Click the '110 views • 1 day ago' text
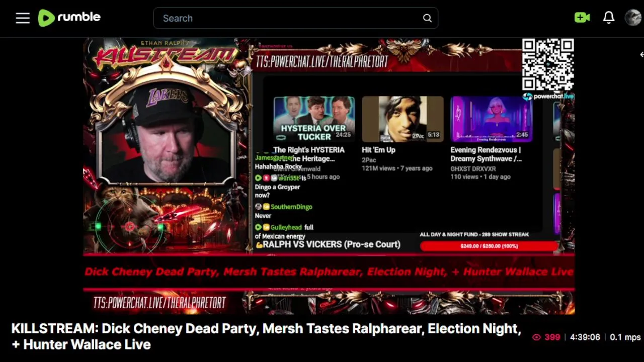644x362 pixels. [x=480, y=177]
